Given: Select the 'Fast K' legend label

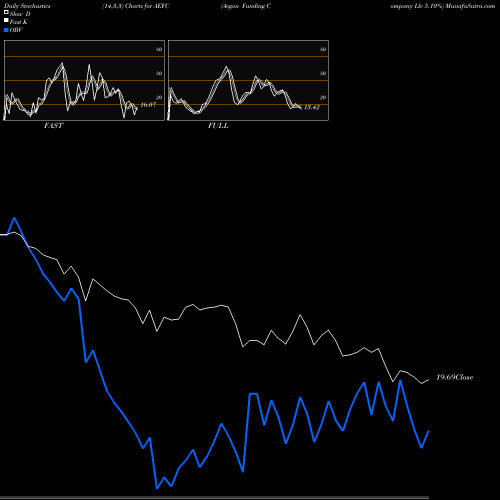Looking at the screenshot, I should 19,22.
